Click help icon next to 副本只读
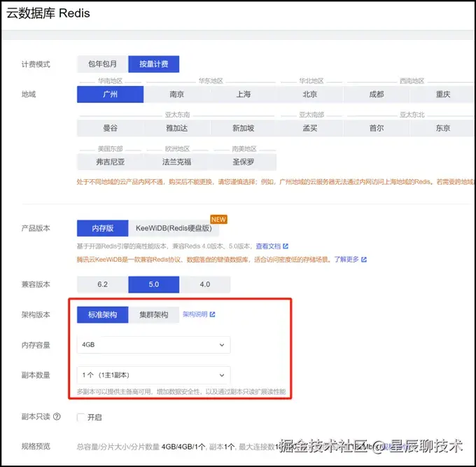This screenshot has width=476, height=467. tap(57, 417)
